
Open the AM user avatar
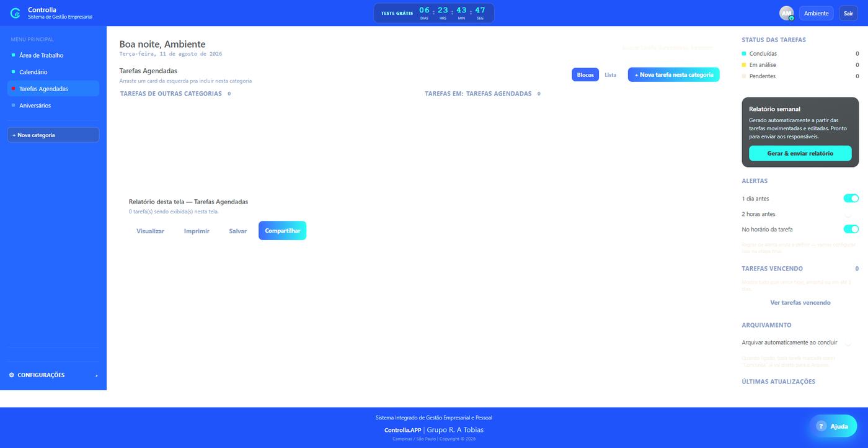pos(787,13)
